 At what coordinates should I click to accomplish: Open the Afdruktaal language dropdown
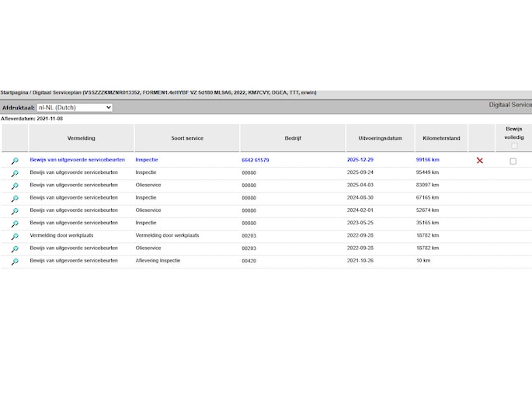pyautogui.click(x=75, y=107)
